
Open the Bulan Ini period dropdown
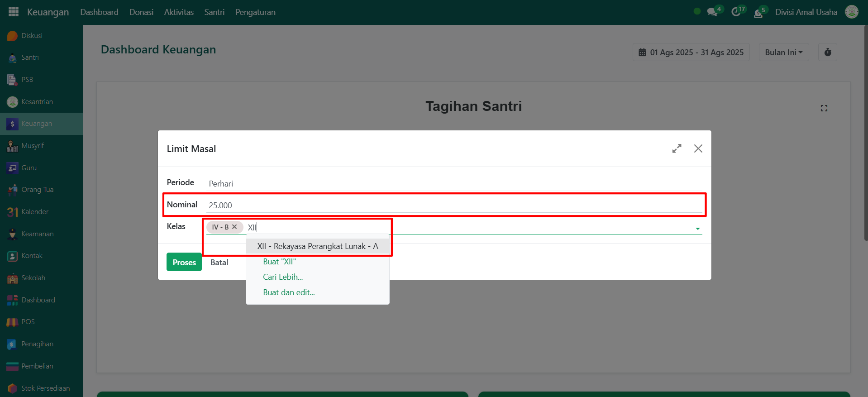point(783,53)
